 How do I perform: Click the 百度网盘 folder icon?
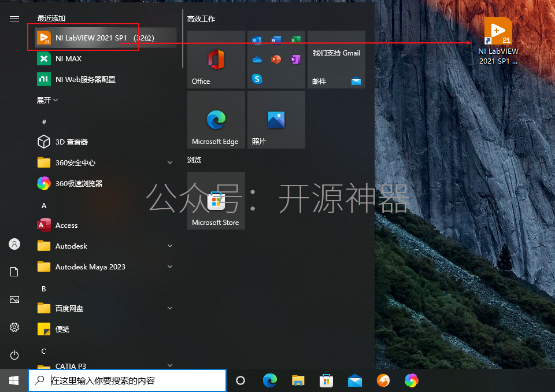click(x=44, y=308)
